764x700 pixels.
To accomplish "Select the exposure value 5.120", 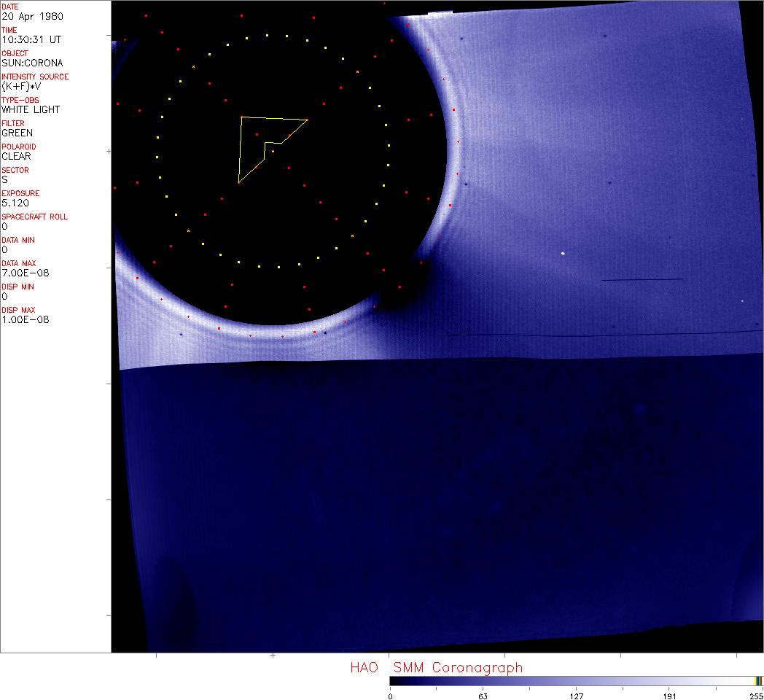I will pyautogui.click(x=15, y=203).
